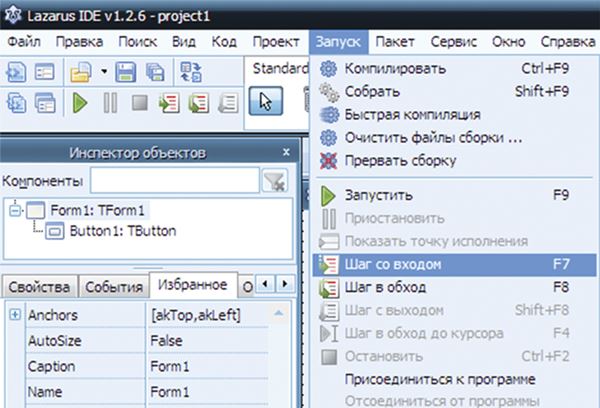Switch to the Свойства tab

coord(39,287)
